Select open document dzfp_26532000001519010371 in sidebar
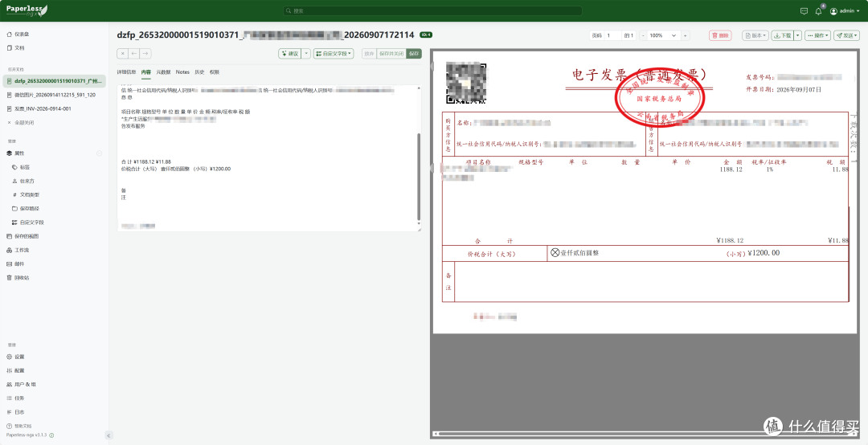 [x=55, y=81]
